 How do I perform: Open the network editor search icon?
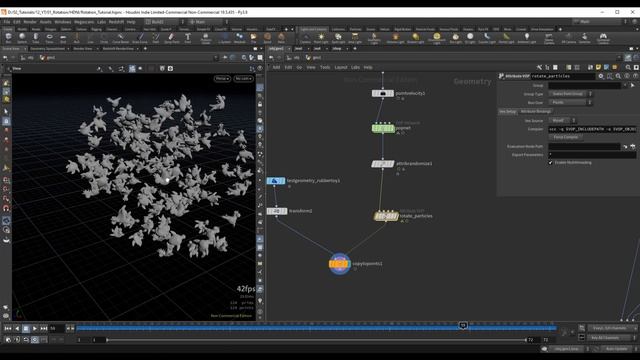628,67
